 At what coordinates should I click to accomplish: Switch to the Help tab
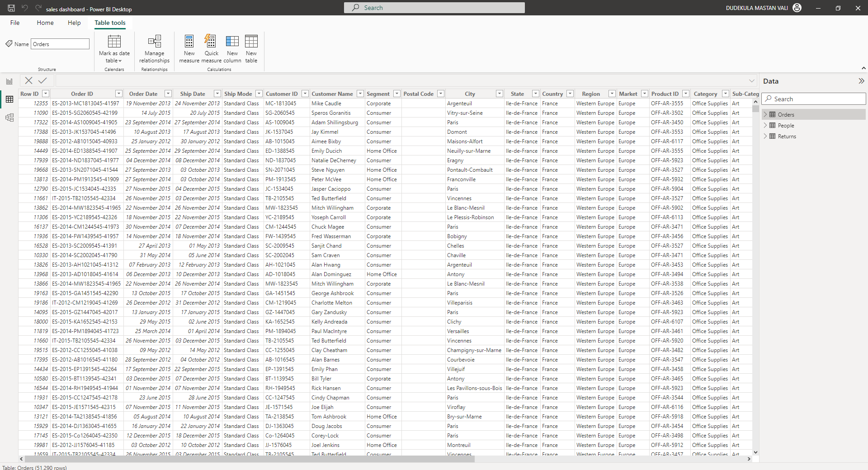pyautogui.click(x=74, y=23)
